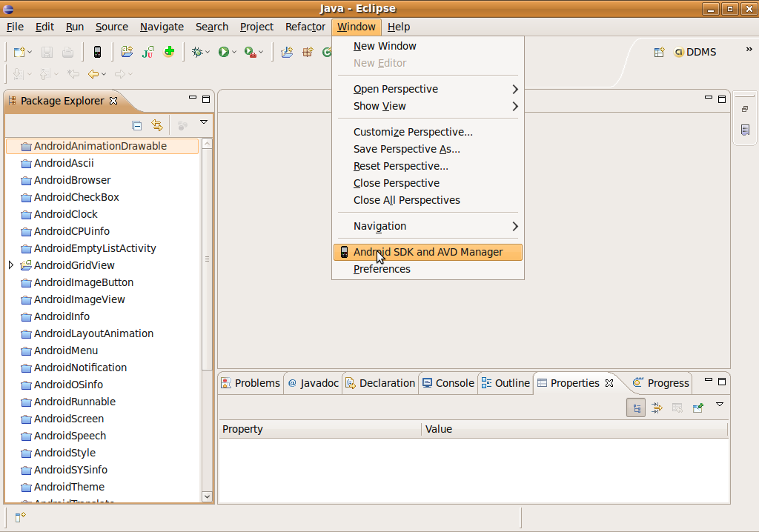
Task: Open the External Tools dropdown arrow
Action: click(x=261, y=52)
